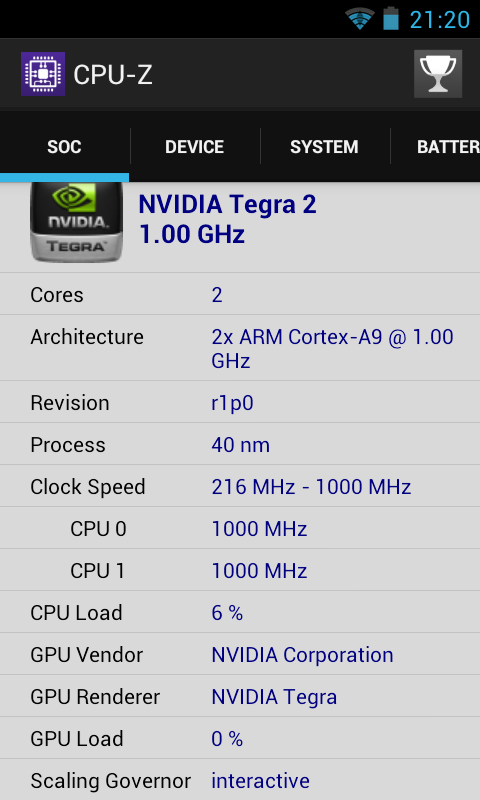Select the SOC tab
Image resolution: width=480 pixels, height=800 pixels.
(x=64, y=147)
